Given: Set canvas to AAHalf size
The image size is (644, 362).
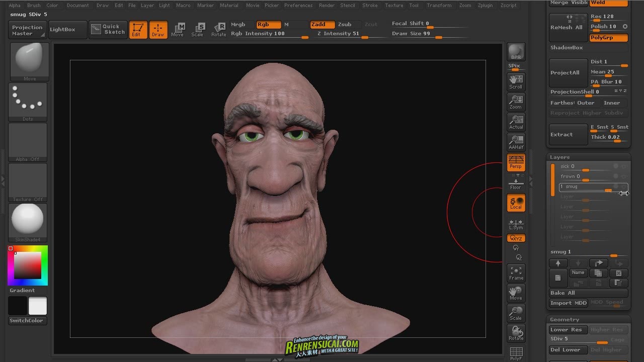Looking at the screenshot, I should pyautogui.click(x=516, y=142).
